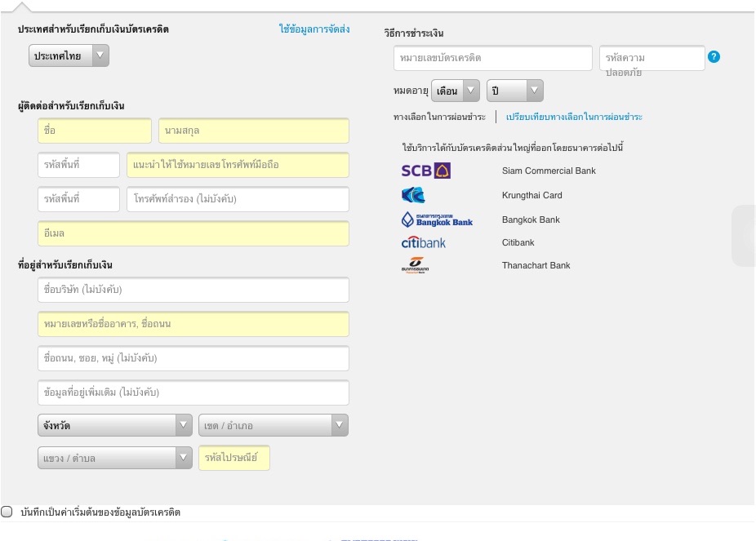This screenshot has height=541, width=756.
Task: Click the Citibank logo
Action: (424, 242)
